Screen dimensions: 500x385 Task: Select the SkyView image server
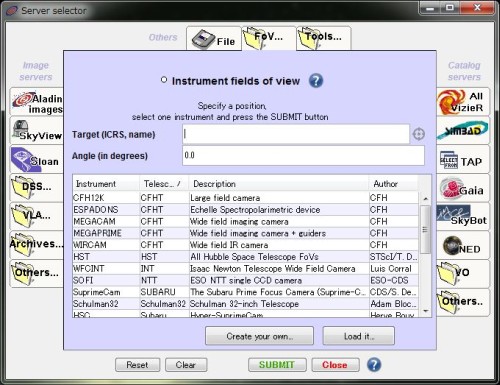click(37, 131)
